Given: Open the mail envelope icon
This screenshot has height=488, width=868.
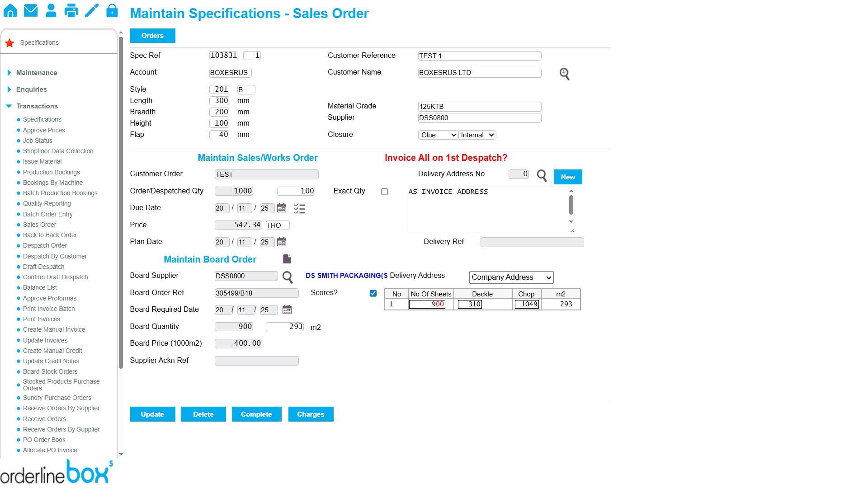Looking at the screenshot, I should pos(31,10).
